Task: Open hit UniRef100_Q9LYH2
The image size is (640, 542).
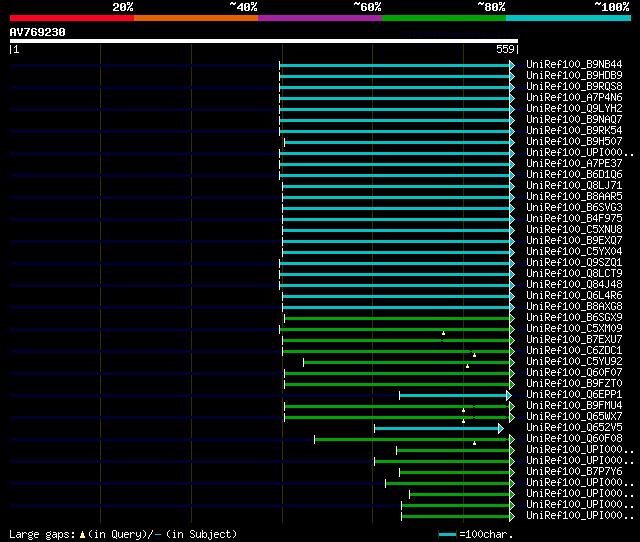Action: (574, 109)
